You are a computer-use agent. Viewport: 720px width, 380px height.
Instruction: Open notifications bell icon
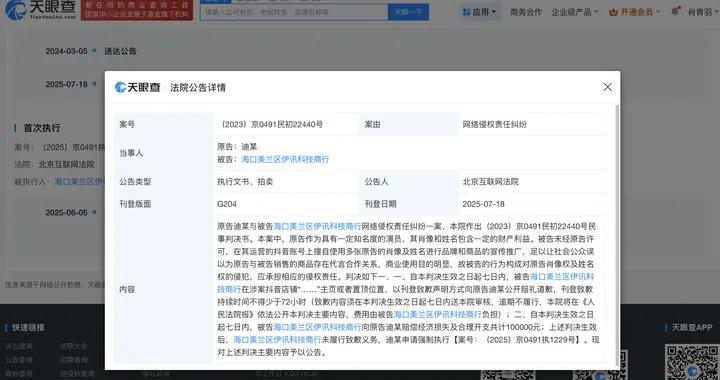pyautogui.click(x=675, y=11)
